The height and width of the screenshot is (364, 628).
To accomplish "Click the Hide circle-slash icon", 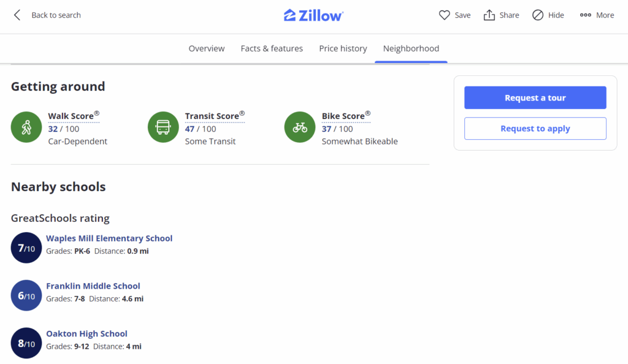I will coord(538,15).
